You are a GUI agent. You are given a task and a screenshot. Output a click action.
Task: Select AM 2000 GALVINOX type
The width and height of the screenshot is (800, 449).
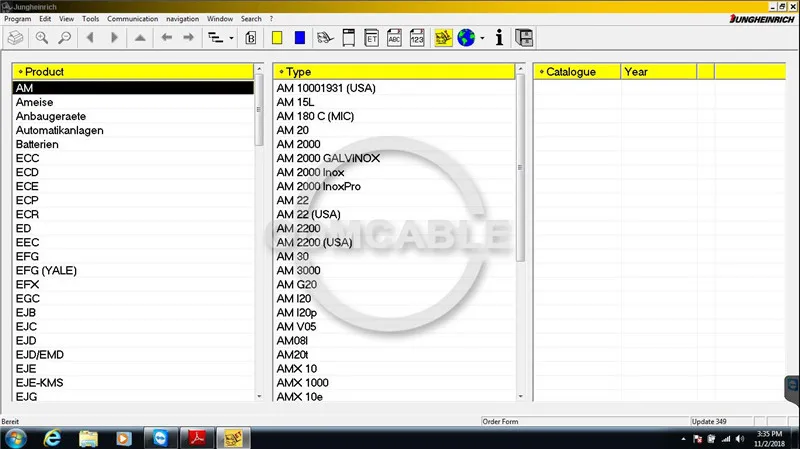[394, 158]
